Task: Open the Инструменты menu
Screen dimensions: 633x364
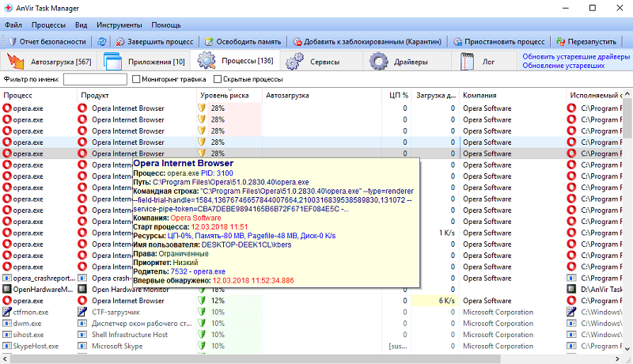Action: [x=119, y=25]
